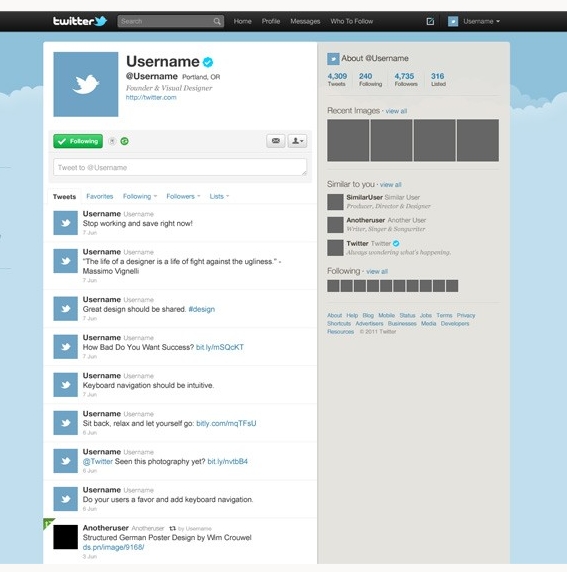Click the 240 Following stat
The width and height of the screenshot is (567, 572).
370,80
